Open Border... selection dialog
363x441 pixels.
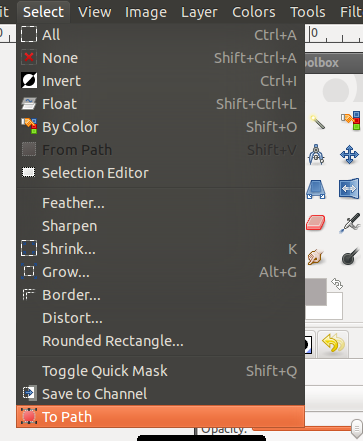pos(160,295)
